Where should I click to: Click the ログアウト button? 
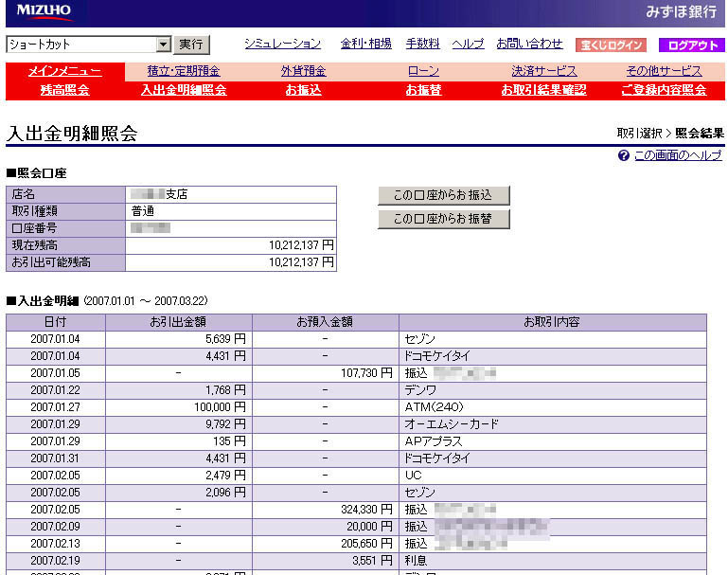692,45
